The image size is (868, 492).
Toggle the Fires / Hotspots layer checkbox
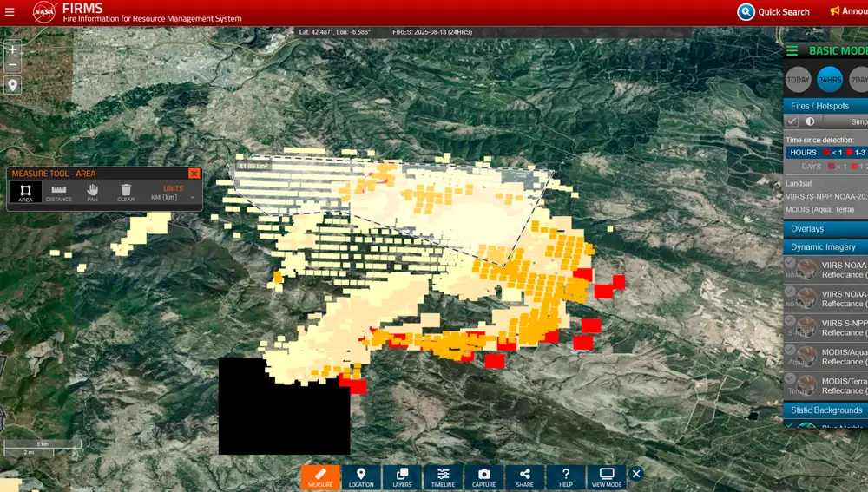pyautogui.click(x=792, y=122)
